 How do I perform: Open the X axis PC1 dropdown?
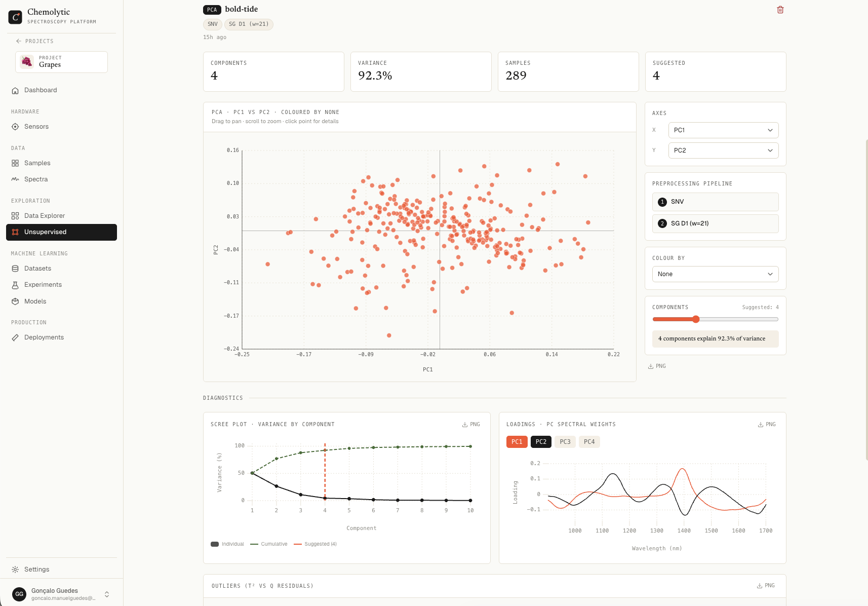click(x=723, y=130)
